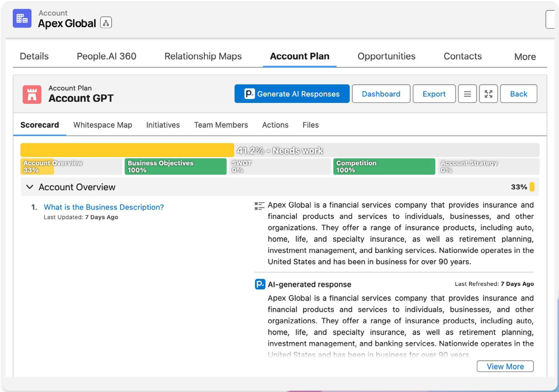The image size is (559, 392).
Task: Click 'Last Refreshed: 7 Days Ago' text
Action: tap(494, 284)
